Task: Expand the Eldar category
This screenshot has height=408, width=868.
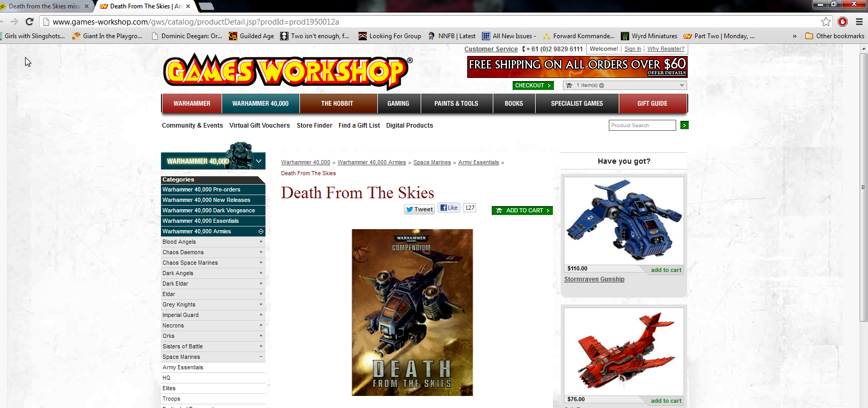Action: 261,294
